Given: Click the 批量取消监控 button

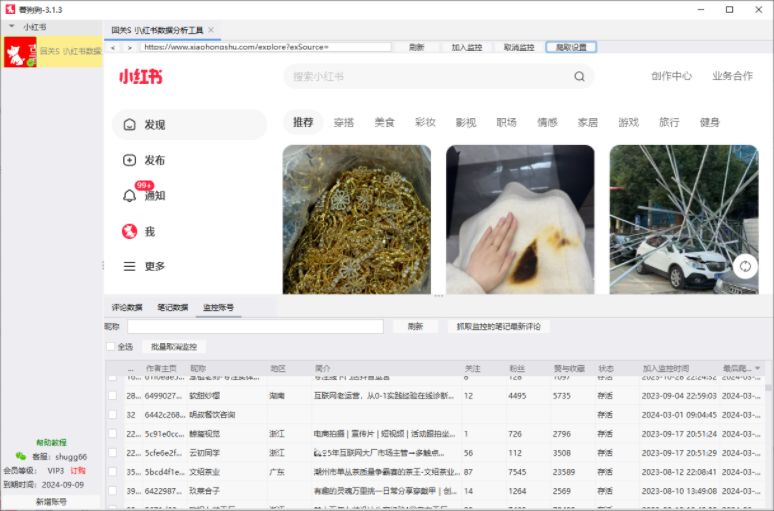Looking at the screenshot, I should [174, 347].
